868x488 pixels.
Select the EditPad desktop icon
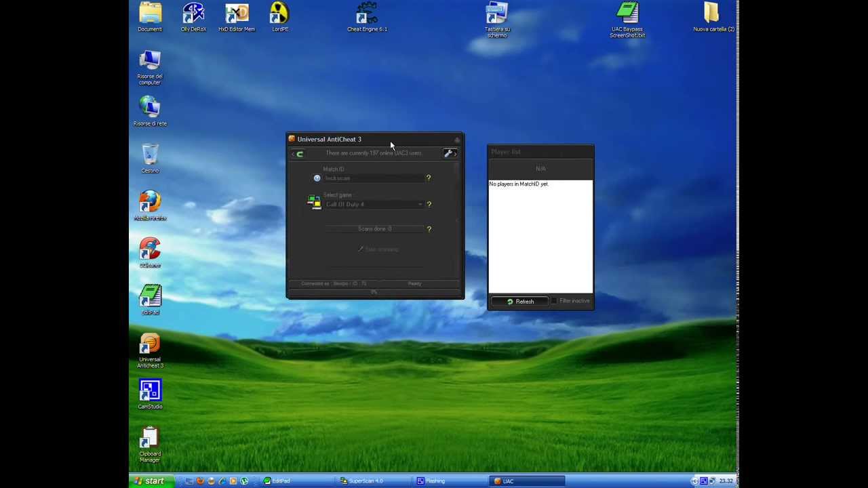(x=150, y=300)
